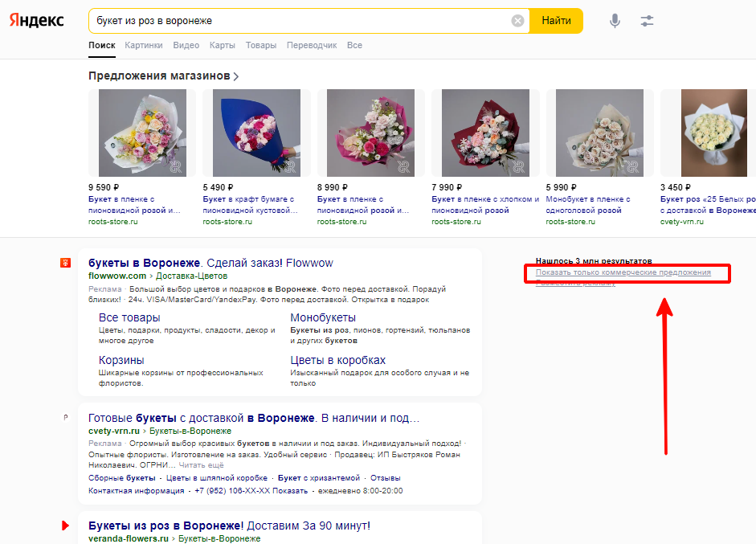
Task: Open the cvety-vrn.ru store link under 3 450 ₽
Action: 682,222
